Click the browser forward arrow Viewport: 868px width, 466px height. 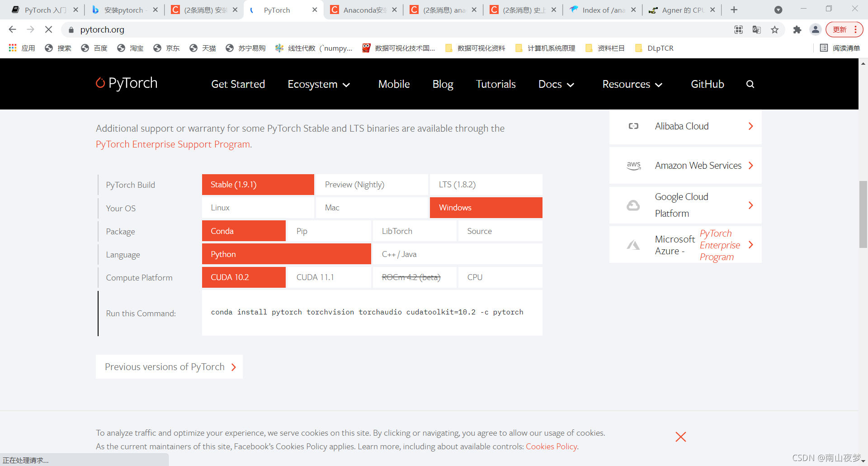(30, 29)
